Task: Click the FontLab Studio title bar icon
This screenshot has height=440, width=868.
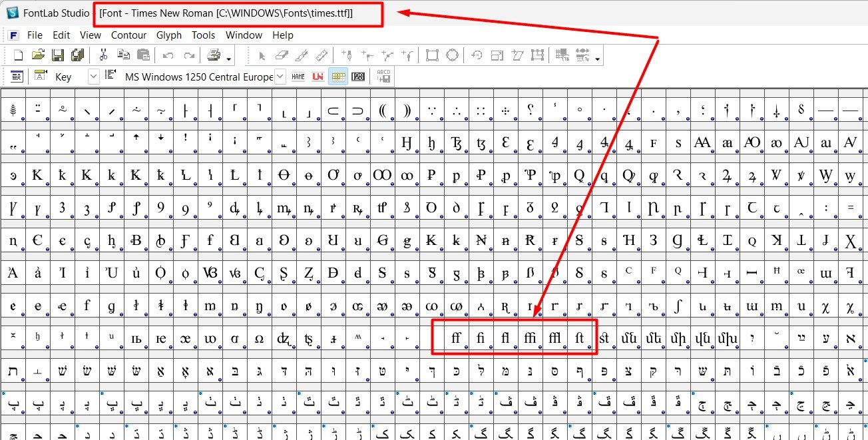Action: coord(12,13)
